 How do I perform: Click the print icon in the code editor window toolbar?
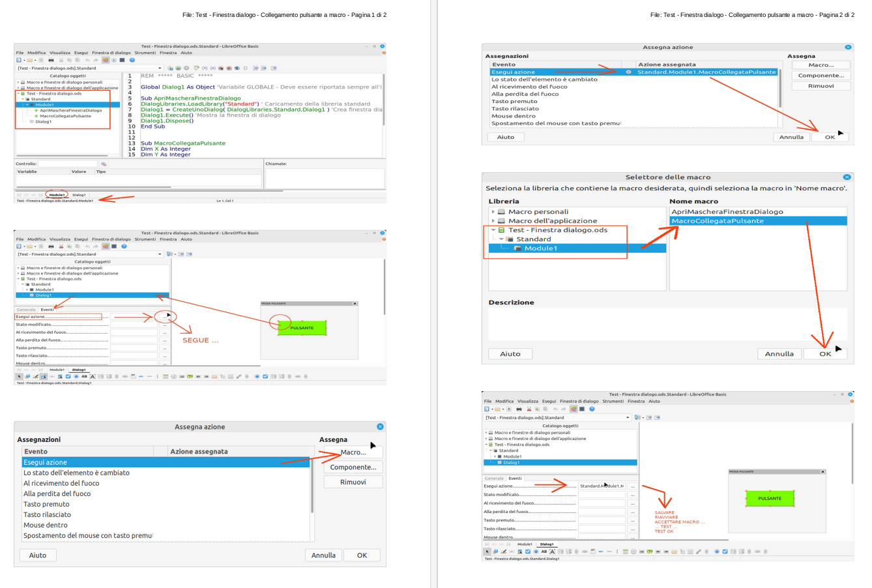(x=51, y=60)
